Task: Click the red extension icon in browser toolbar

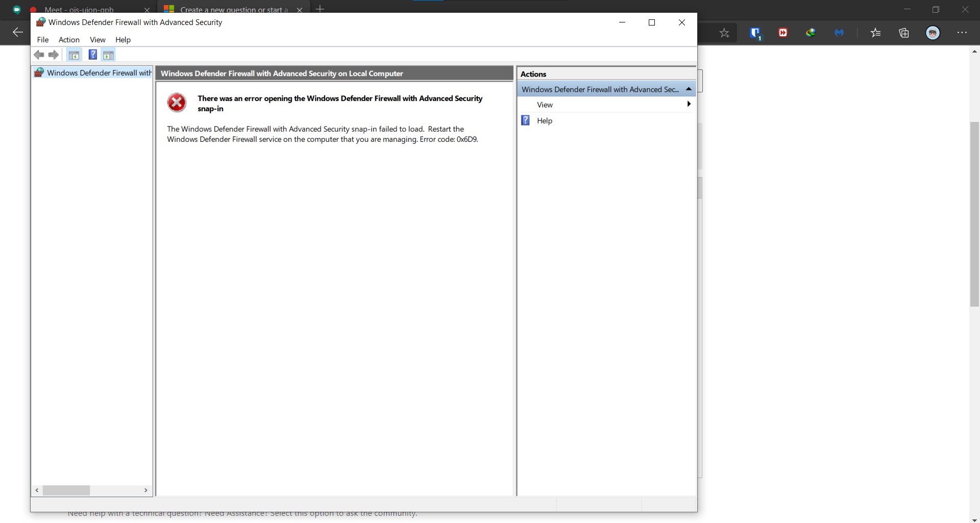Action: (783, 33)
